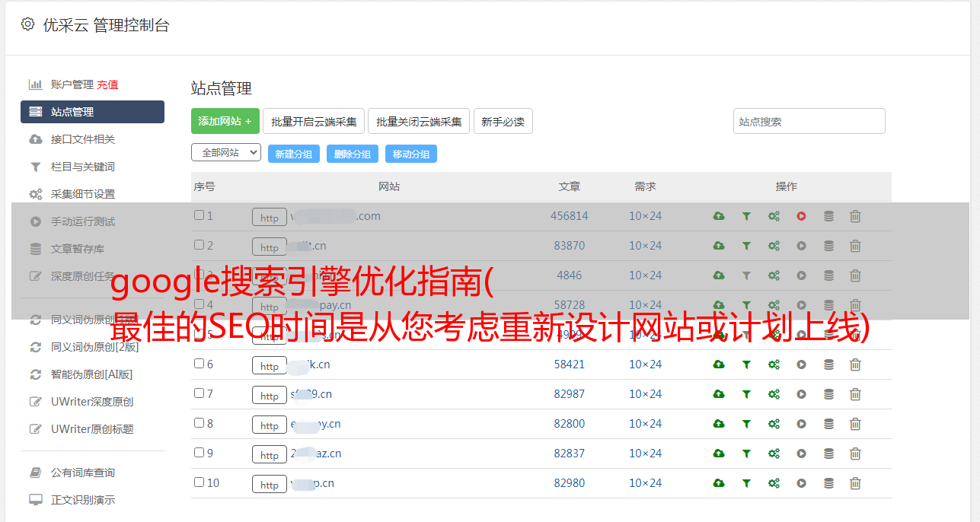The width and height of the screenshot is (980, 522).
Task: Click cloud upload icon in row 7
Action: pos(719,394)
